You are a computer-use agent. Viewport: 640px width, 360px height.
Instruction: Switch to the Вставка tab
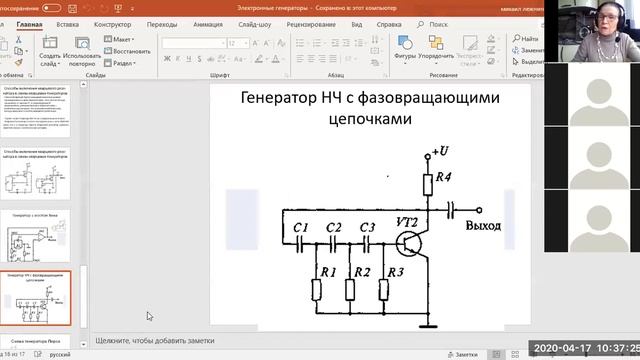pyautogui.click(x=67, y=24)
